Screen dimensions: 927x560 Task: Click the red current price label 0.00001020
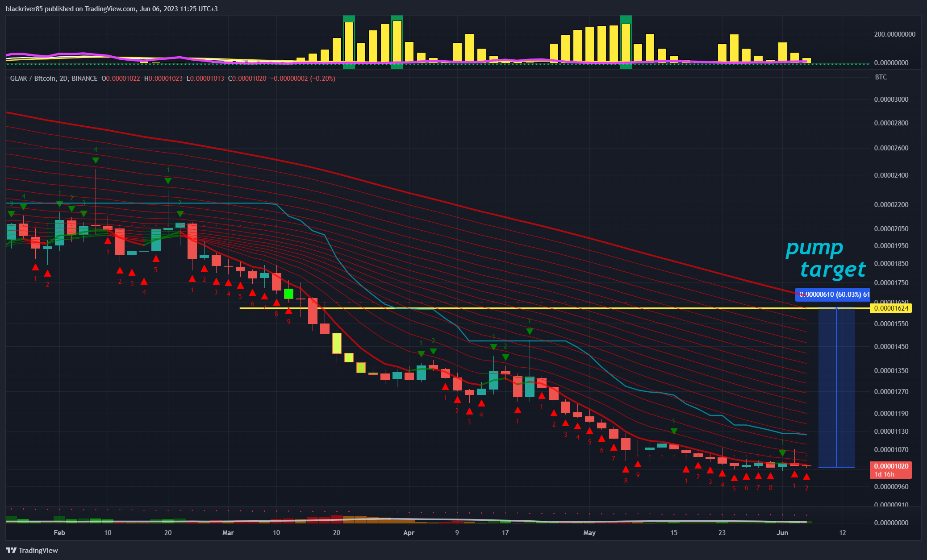891,466
